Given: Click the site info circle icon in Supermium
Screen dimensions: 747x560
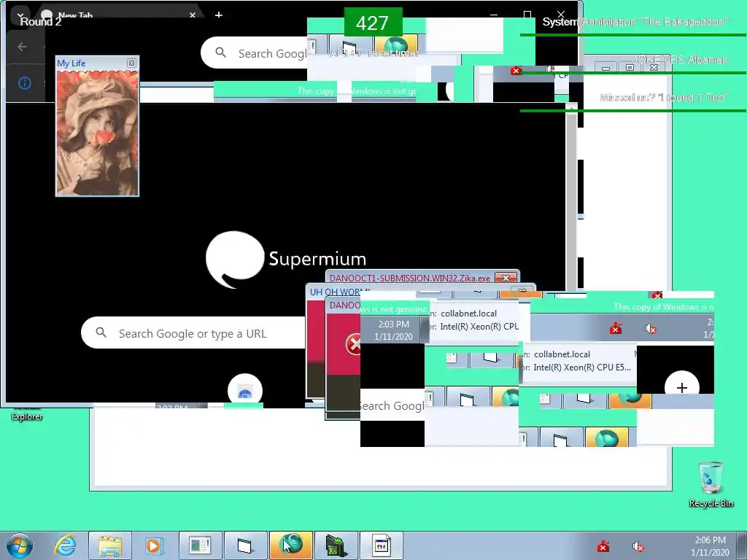Looking at the screenshot, I should [25, 83].
